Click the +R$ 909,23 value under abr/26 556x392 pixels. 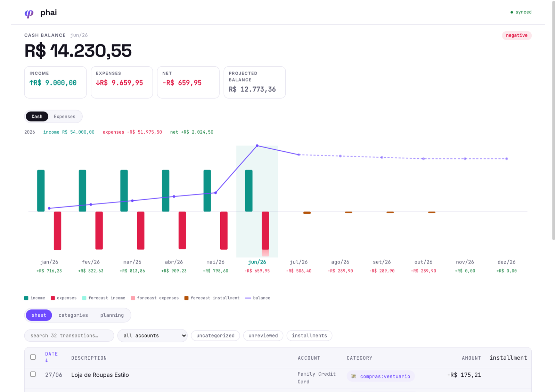click(174, 271)
